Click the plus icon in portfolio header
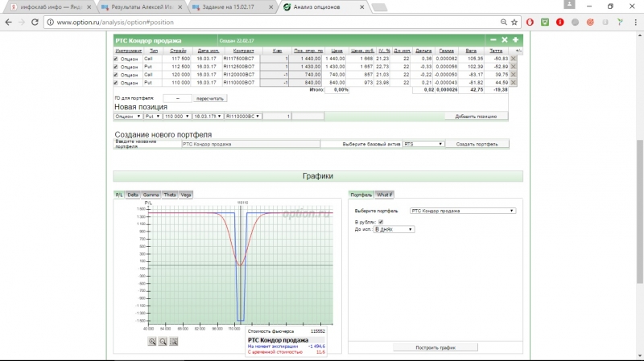This screenshot has height=361, width=644. pos(515,39)
